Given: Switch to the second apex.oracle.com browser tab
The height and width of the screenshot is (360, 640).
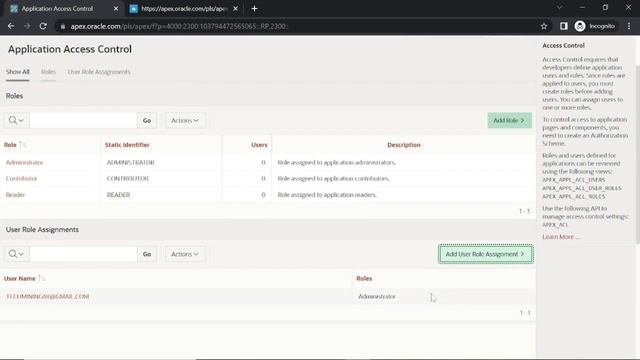Looking at the screenshot, I should click(184, 9).
